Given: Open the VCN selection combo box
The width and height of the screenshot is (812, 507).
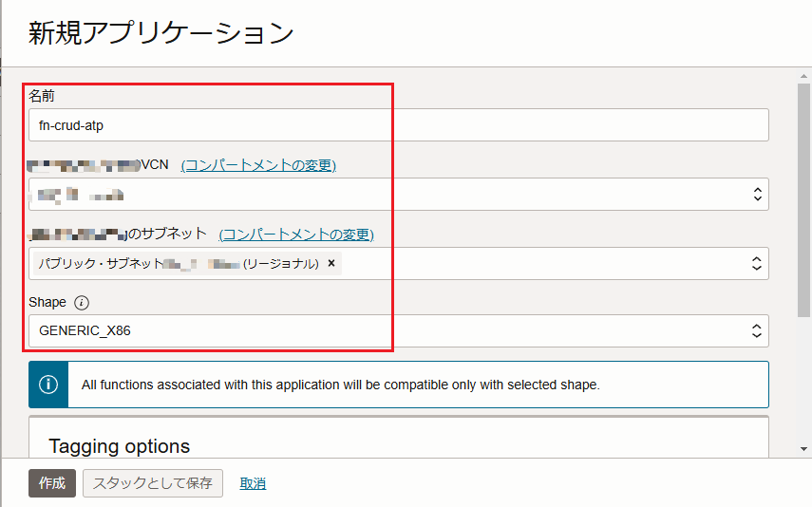Looking at the screenshot, I should 380,195.
